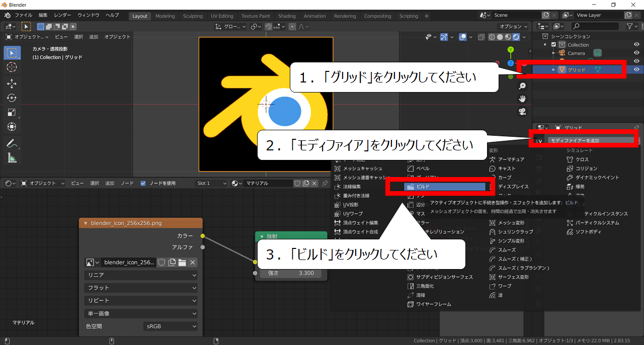Switch to the UV Editing workspace tab

222,16
